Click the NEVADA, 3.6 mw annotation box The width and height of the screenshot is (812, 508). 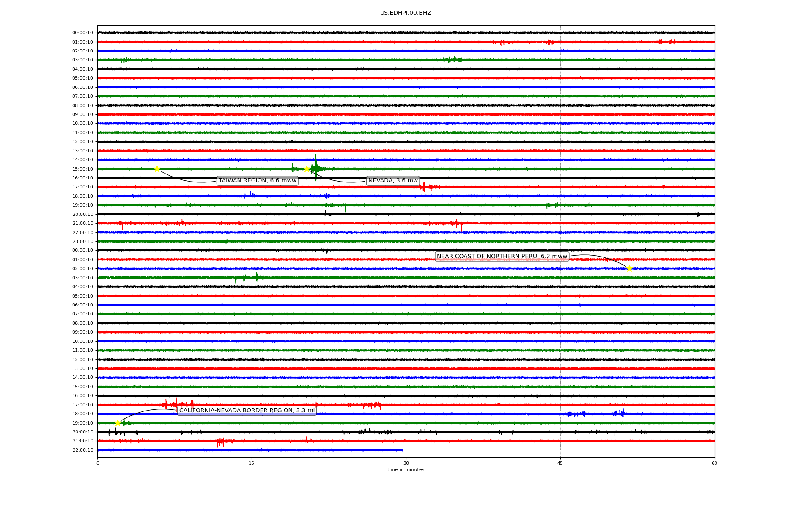coord(393,181)
